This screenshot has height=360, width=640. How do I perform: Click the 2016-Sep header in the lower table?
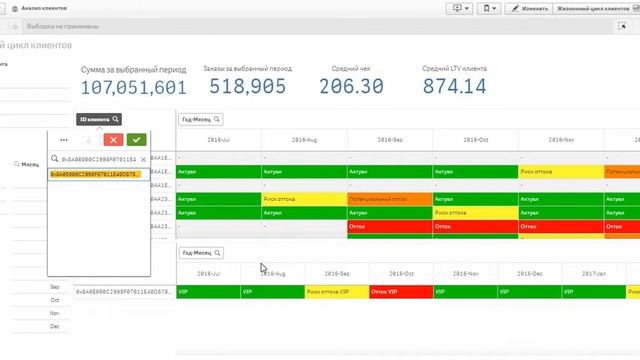pyautogui.click(x=337, y=273)
